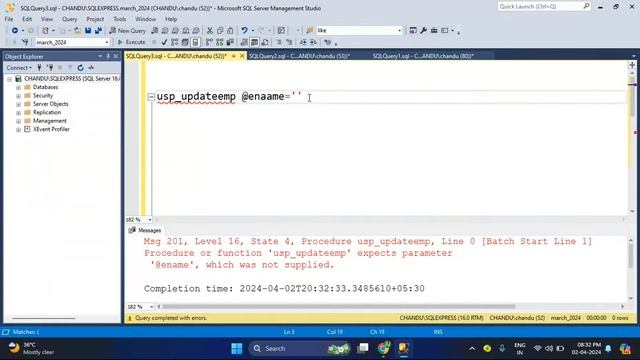Click Execute to run the query

pyautogui.click(x=131, y=42)
